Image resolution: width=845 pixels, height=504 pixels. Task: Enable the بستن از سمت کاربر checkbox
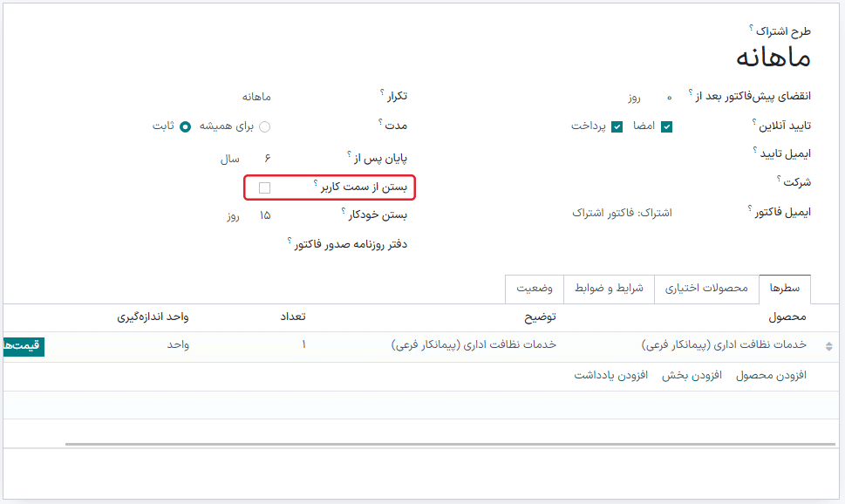tap(264, 188)
